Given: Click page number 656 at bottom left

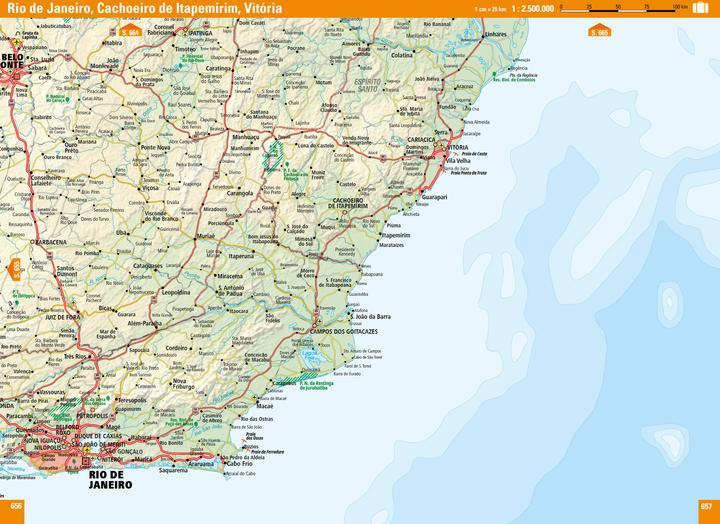Looking at the screenshot, I should click(13, 505).
